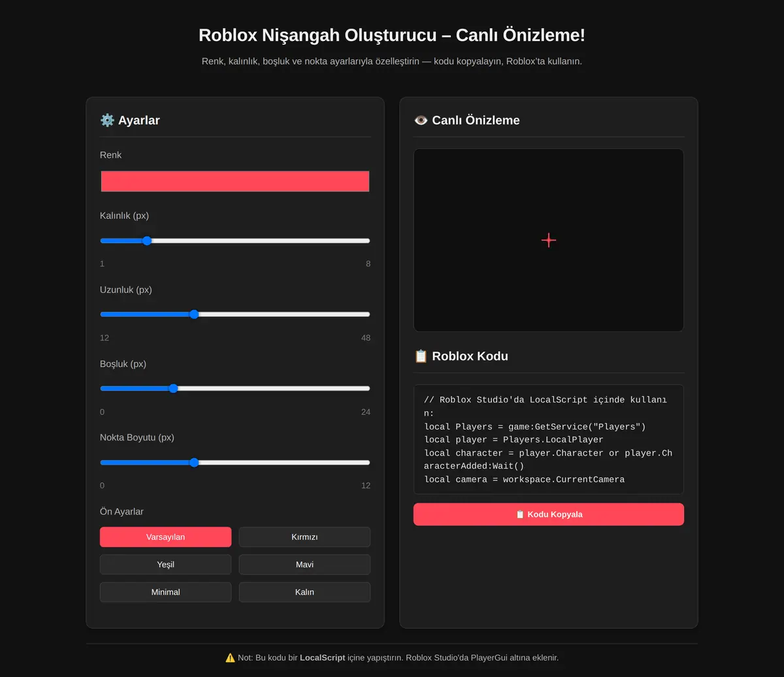
Task: Click the max value '8' under Kalınlık
Action: coord(368,264)
